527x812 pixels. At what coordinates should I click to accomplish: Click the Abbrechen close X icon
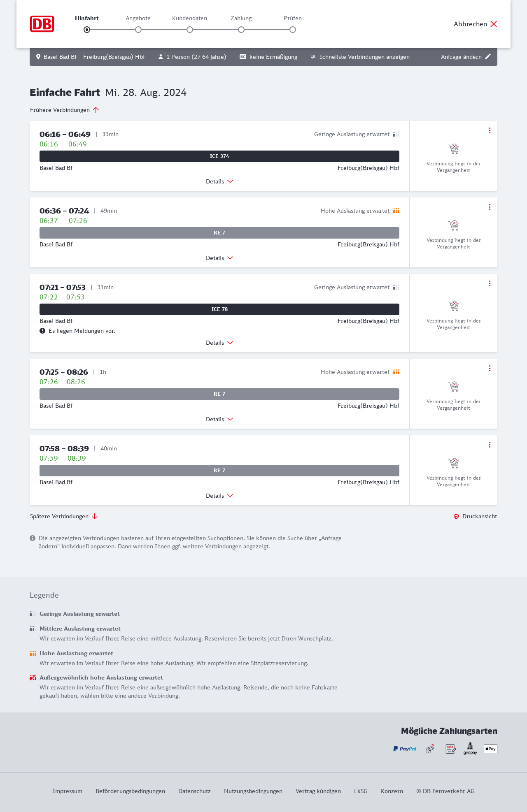(x=494, y=24)
